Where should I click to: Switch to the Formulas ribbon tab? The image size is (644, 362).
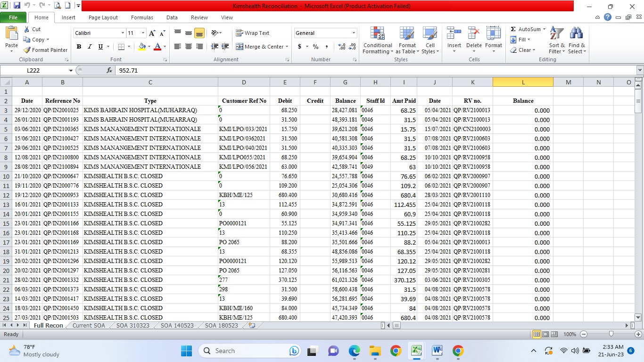pyautogui.click(x=142, y=17)
